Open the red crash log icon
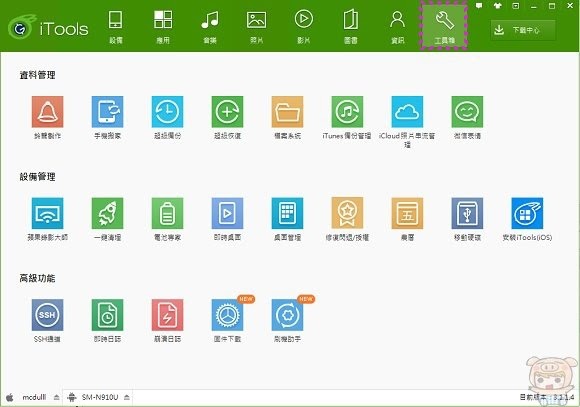The image size is (580, 407). (167, 314)
